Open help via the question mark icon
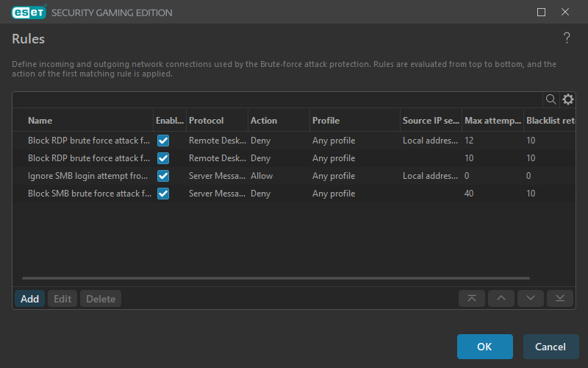588x368 pixels. 567,38
